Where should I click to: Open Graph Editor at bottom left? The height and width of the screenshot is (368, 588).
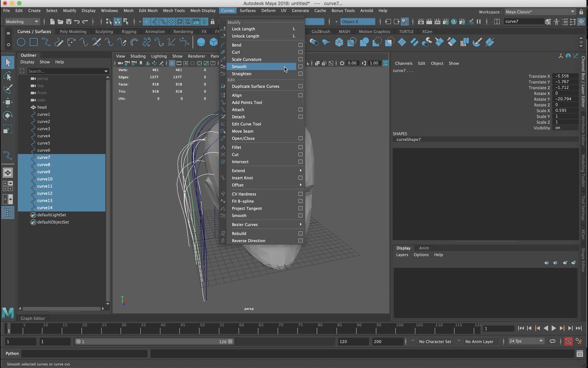click(33, 318)
